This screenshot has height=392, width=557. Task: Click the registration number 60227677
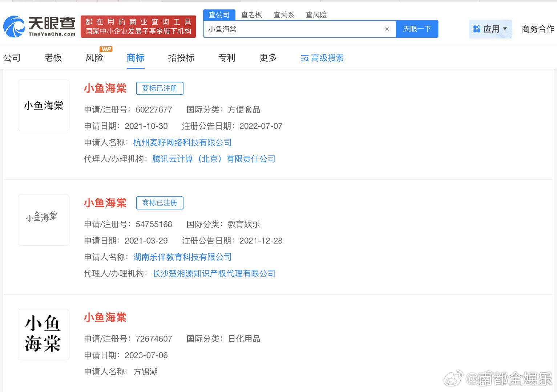[x=154, y=110]
